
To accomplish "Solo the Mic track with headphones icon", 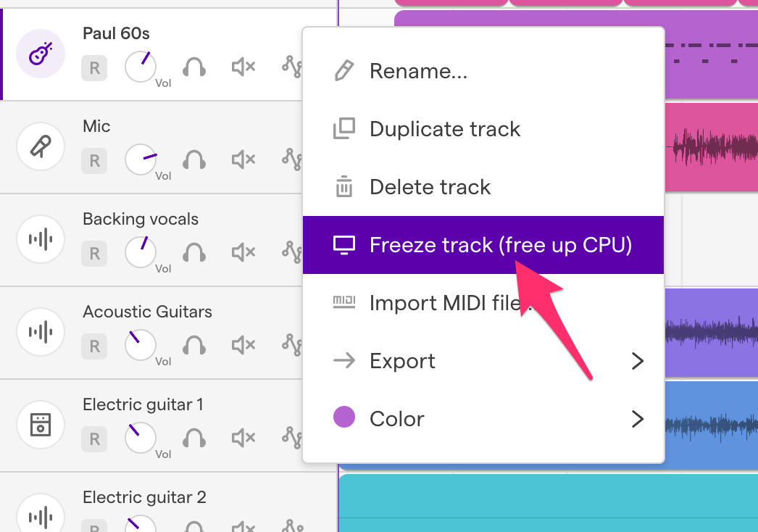I will click(x=194, y=159).
